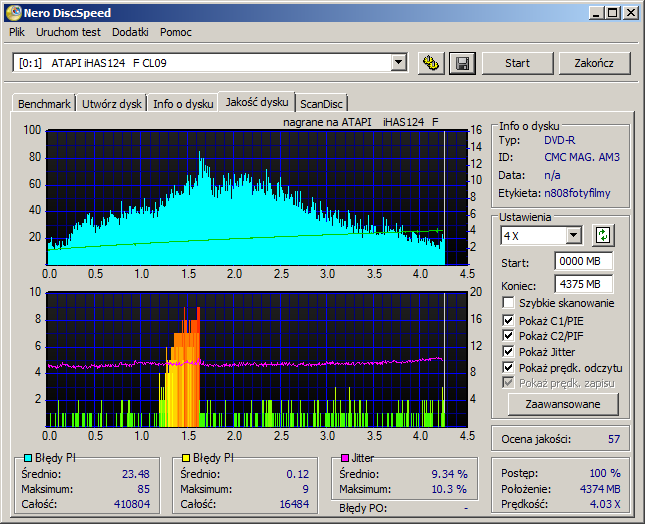Screen dimensions: 645x524
Task: Toggle Szybkie skanowanie checkbox
Action: tap(508, 303)
